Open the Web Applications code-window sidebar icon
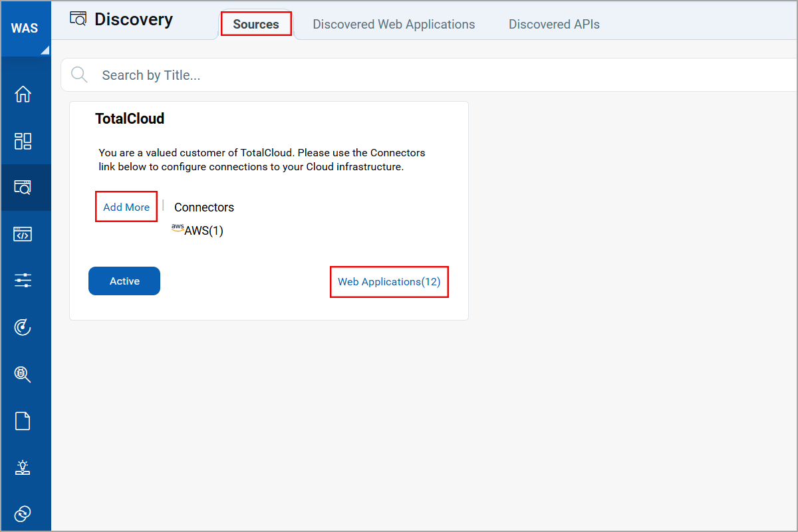This screenshot has width=798, height=532. [23, 234]
